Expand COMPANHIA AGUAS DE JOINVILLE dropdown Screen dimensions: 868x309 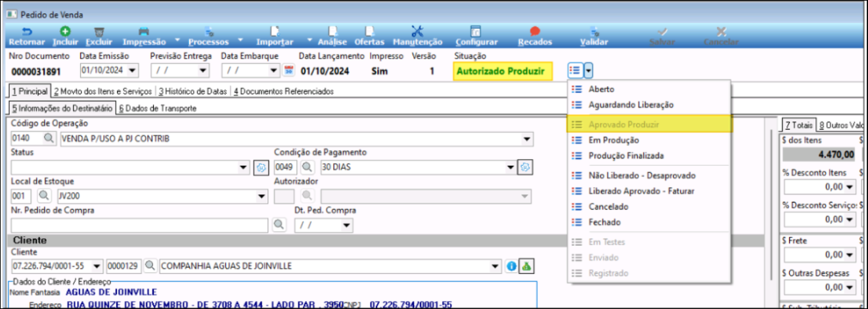(497, 266)
